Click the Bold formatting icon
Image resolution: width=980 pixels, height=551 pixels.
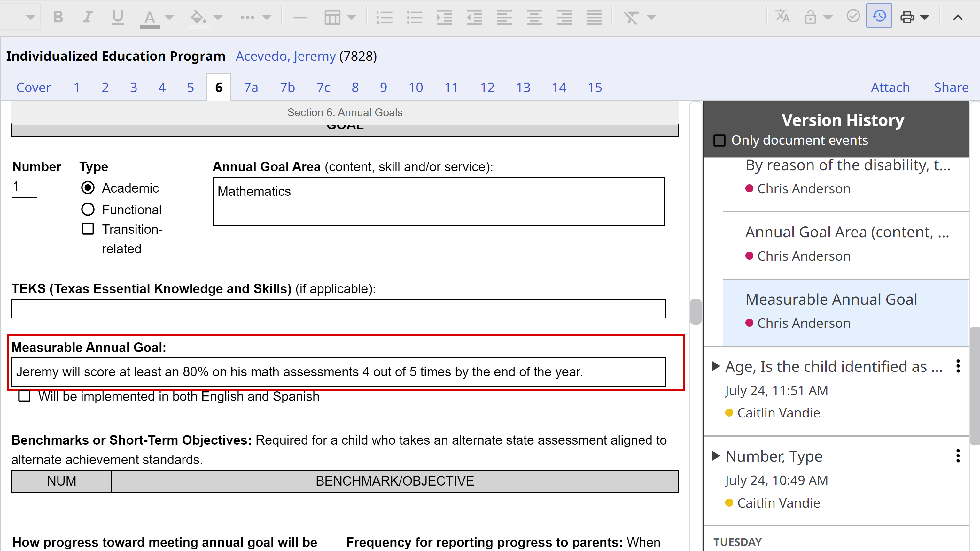[x=59, y=17]
